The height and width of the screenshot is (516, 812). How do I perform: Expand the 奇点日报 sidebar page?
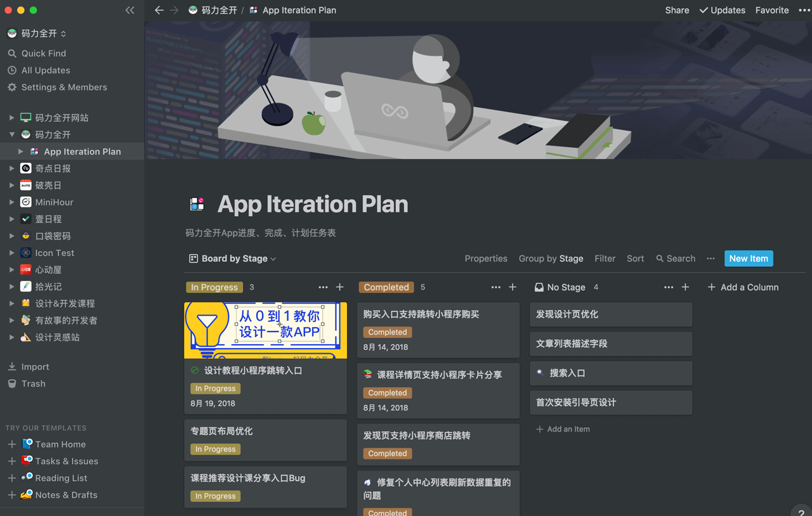(x=11, y=169)
